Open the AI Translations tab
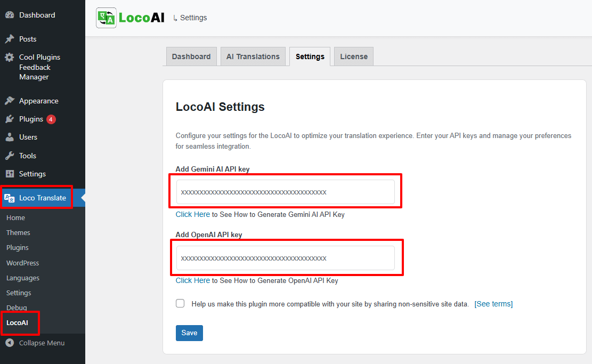This screenshot has height=364, width=592. coord(253,56)
